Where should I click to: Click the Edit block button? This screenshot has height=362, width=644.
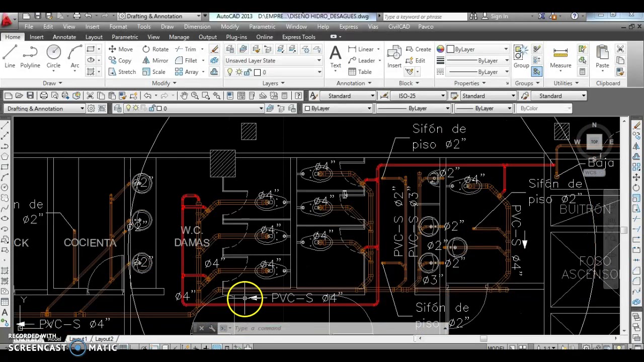(416, 60)
